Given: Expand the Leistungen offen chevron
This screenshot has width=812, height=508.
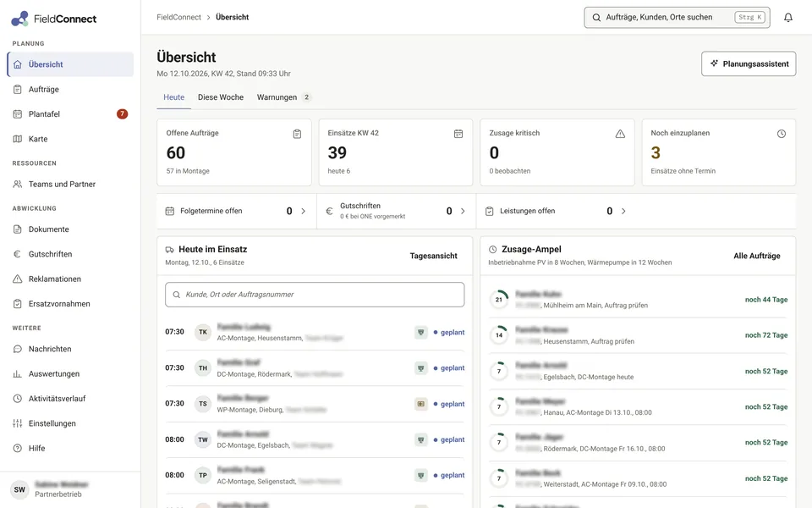Looking at the screenshot, I should pos(623,211).
